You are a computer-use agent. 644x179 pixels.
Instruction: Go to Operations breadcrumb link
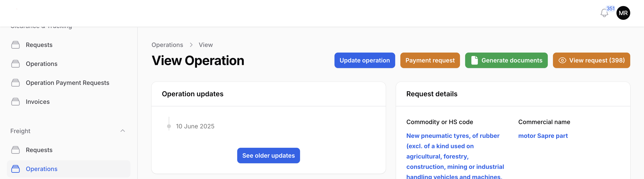coord(167,45)
